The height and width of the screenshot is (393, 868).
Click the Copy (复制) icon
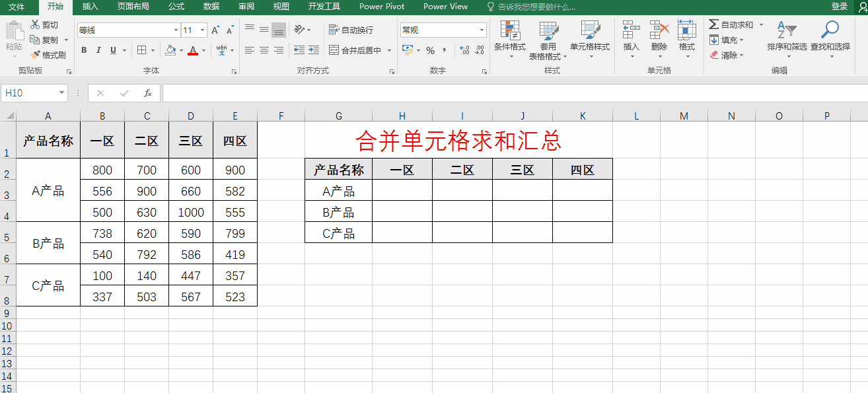tap(35, 40)
